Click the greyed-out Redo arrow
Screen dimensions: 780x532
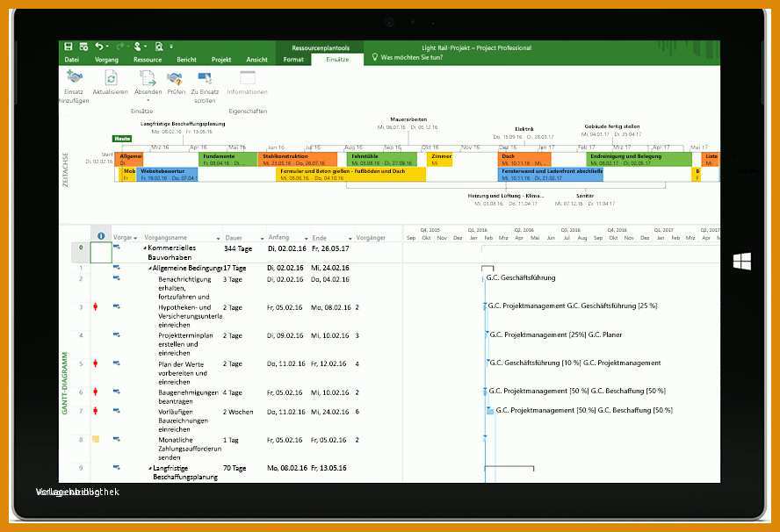tap(120, 47)
